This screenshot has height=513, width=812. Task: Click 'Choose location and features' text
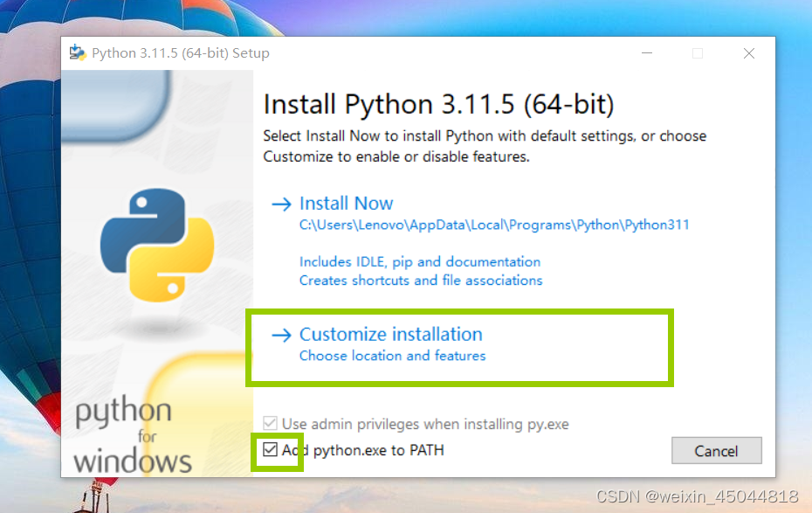(393, 356)
